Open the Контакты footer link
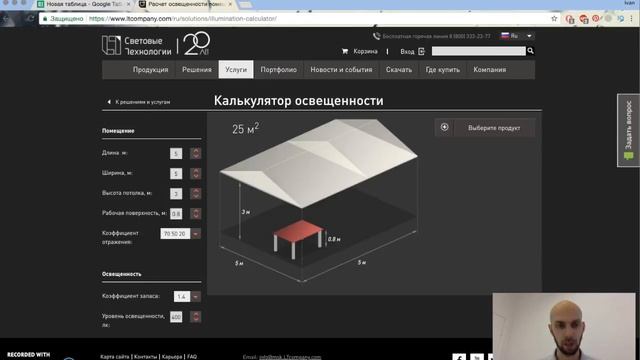This screenshot has height=360, width=640. coord(145,357)
